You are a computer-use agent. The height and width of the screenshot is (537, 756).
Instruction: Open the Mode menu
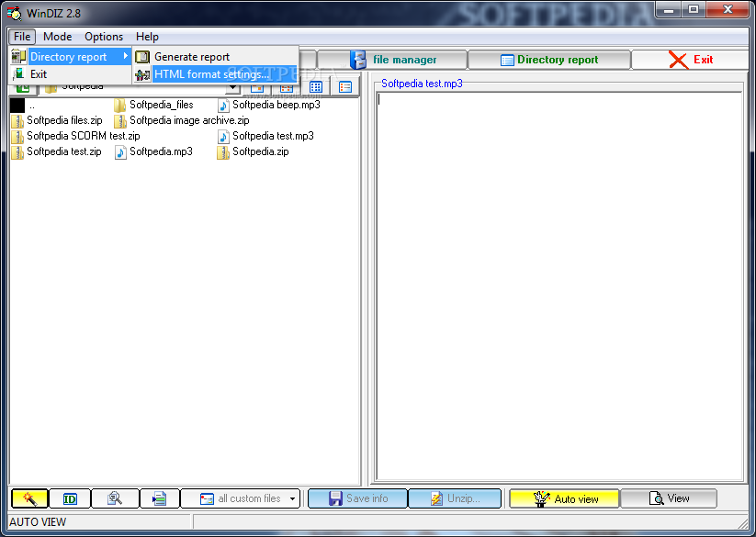[x=57, y=37]
